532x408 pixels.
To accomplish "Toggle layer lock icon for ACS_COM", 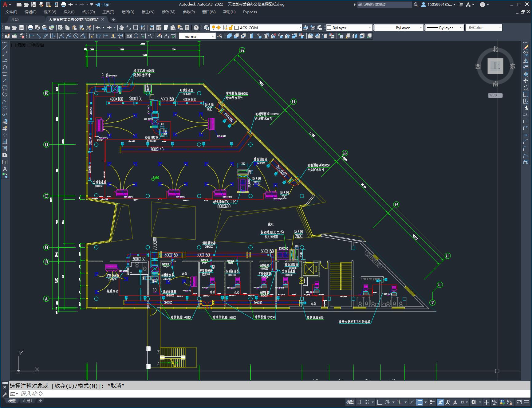I will pos(231,28).
